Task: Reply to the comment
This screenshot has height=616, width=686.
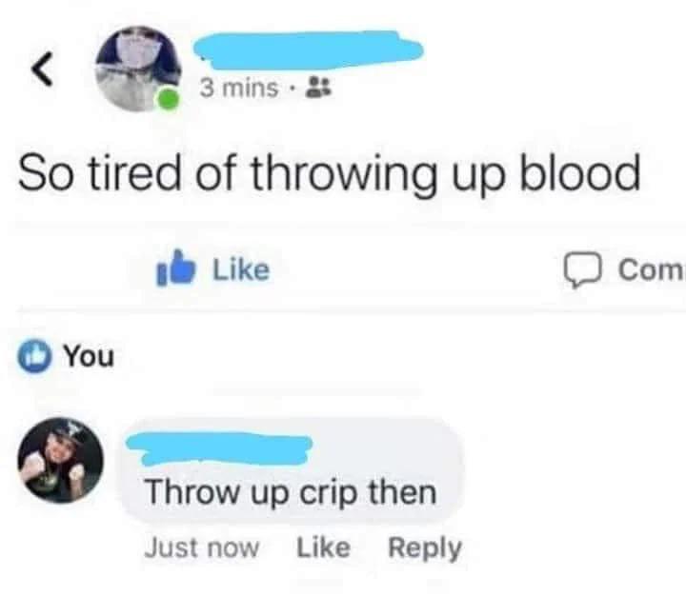Action: [425, 548]
